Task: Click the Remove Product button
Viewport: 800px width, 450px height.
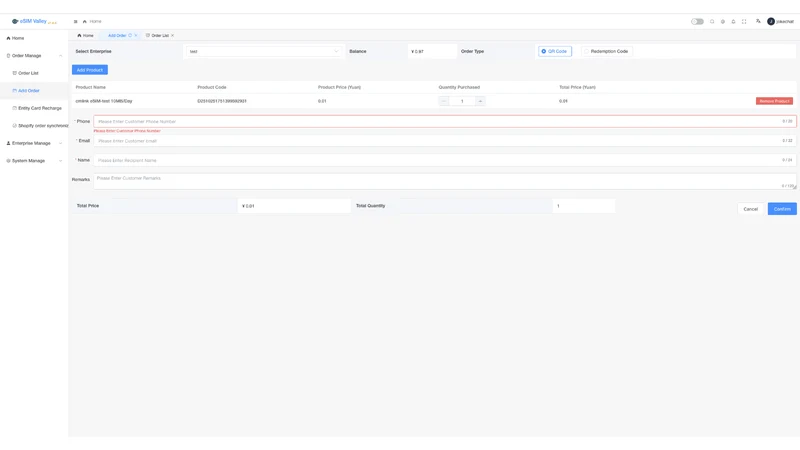Action: (774, 101)
